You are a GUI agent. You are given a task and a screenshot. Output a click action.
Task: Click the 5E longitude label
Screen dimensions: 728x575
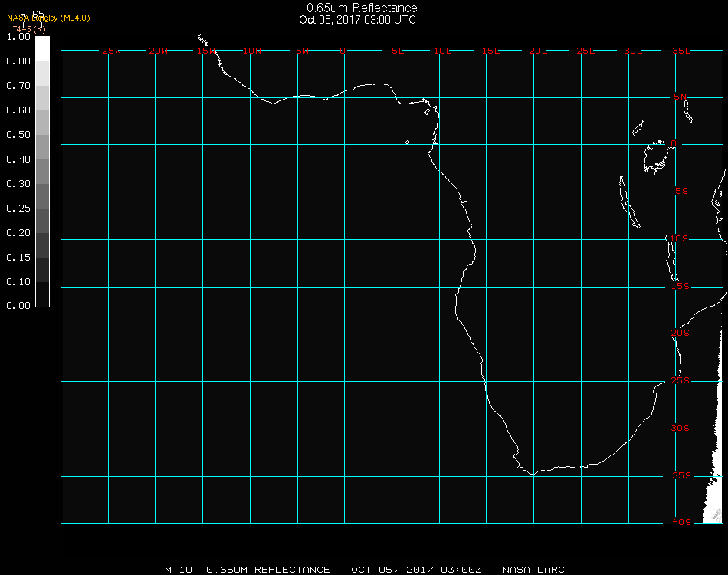tap(398, 51)
